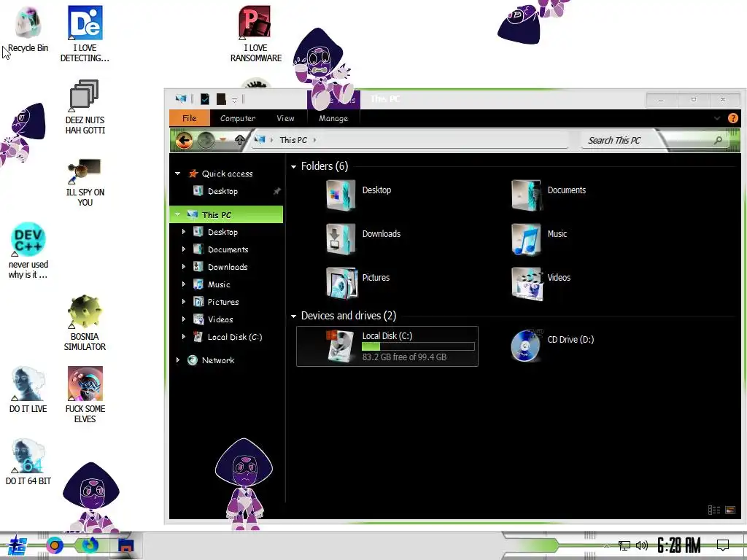Open the Recycle Bin desktop icon
The width and height of the screenshot is (747, 560).
click(x=28, y=29)
